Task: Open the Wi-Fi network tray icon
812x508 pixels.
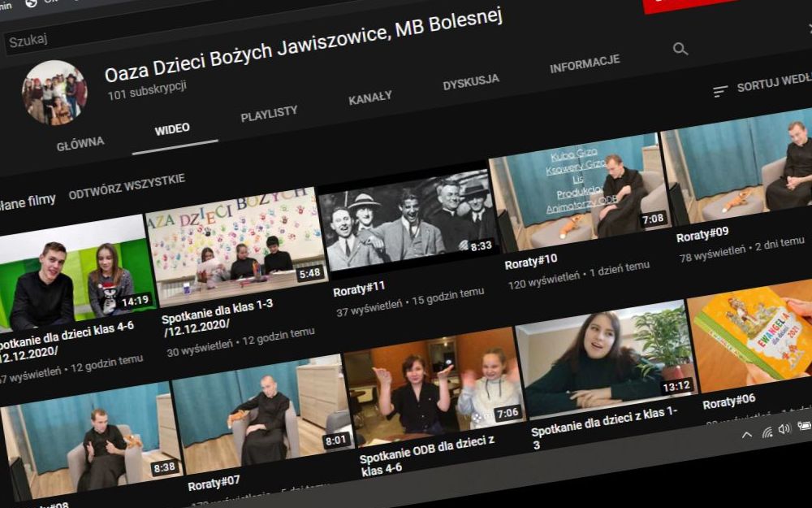Action: point(767,432)
